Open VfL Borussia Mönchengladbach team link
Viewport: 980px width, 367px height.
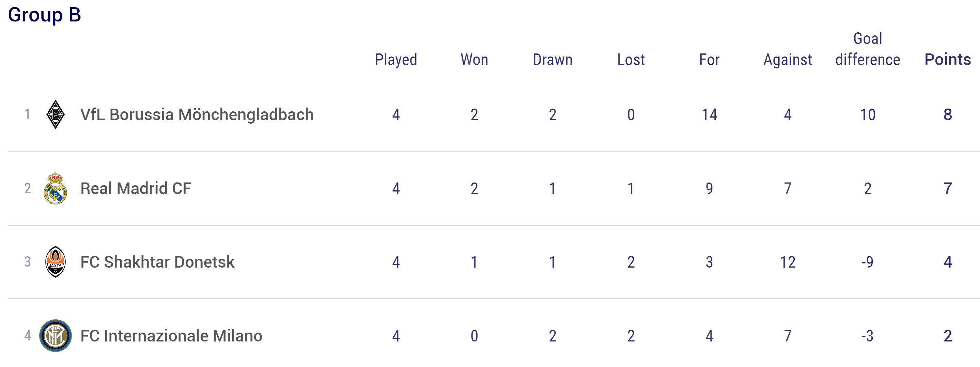pyautogui.click(x=197, y=114)
